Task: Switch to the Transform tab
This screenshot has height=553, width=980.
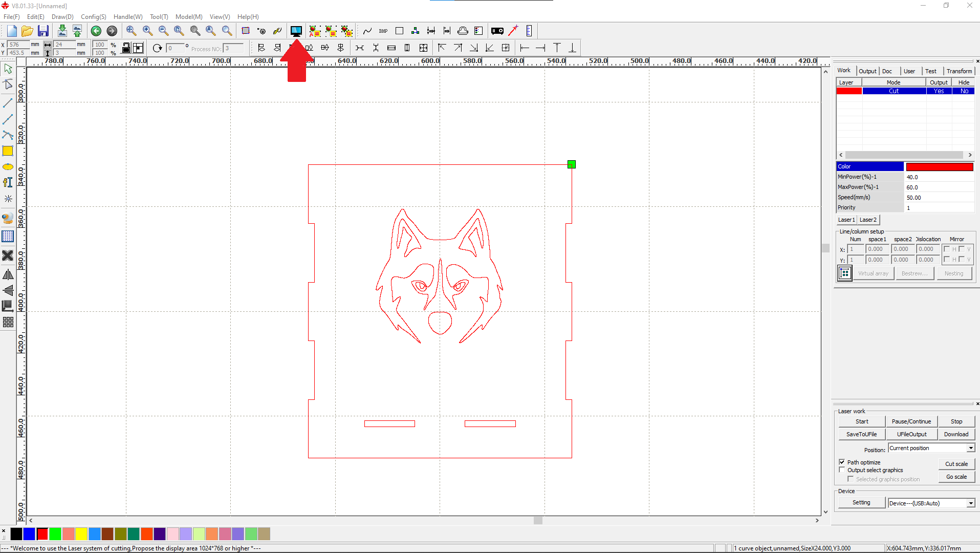Action: (959, 71)
